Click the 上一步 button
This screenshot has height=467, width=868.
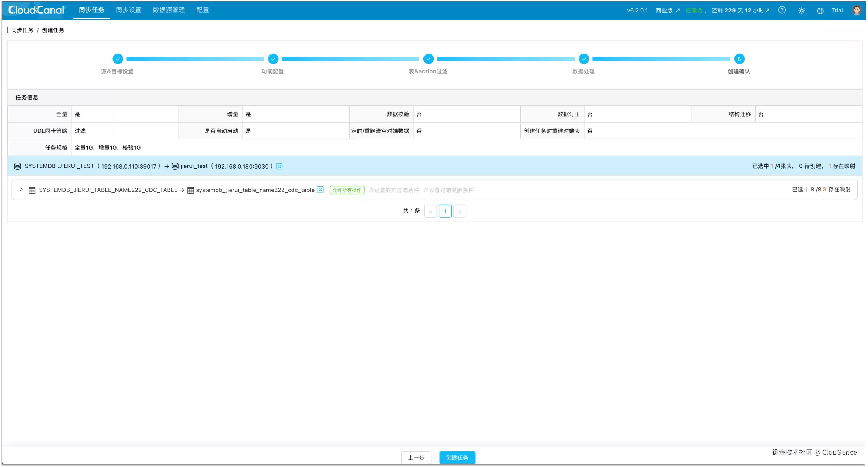click(416, 458)
